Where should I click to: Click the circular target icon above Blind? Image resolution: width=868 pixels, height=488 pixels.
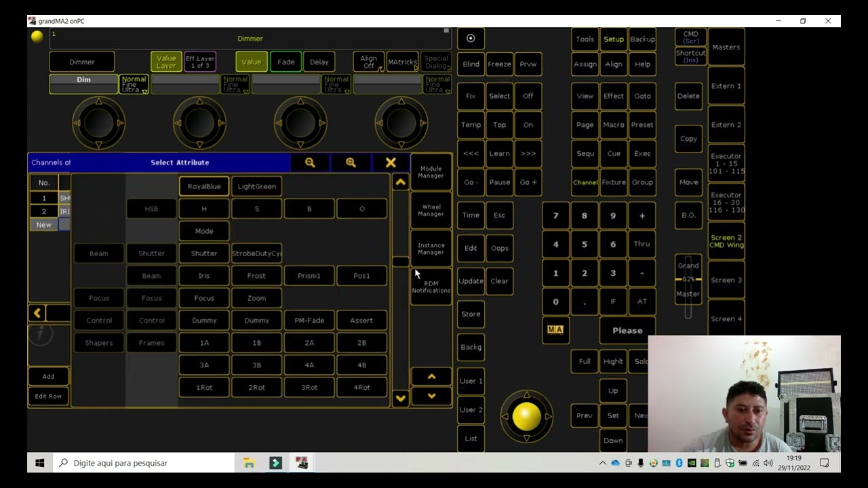(471, 39)
